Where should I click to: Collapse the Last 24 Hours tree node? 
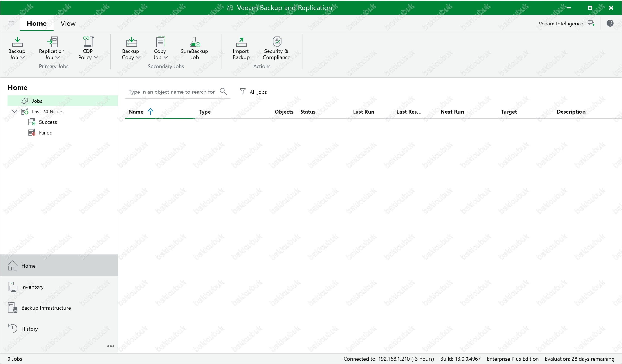point(15,111)
